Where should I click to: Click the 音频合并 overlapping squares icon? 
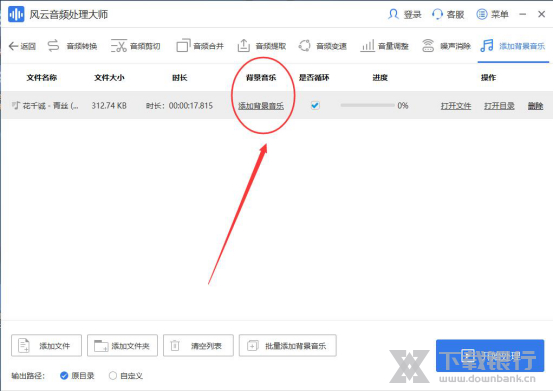[183, 46]
